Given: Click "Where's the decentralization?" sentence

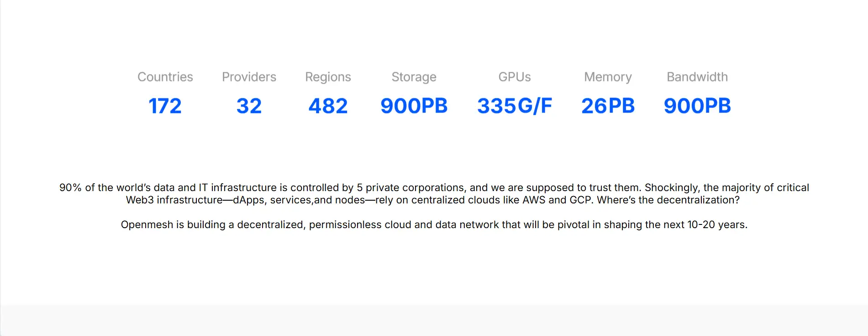Looking at the screenshot, I should (x=668, y=200).
